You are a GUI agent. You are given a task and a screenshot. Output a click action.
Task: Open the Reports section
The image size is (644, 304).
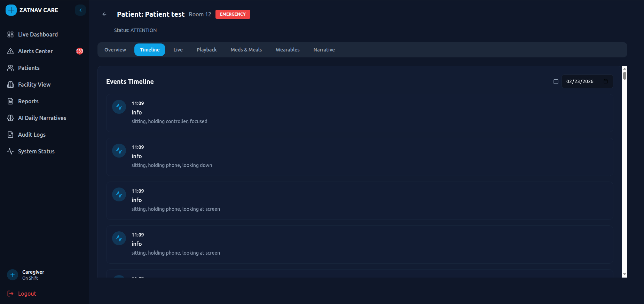(x=28, y=101)
